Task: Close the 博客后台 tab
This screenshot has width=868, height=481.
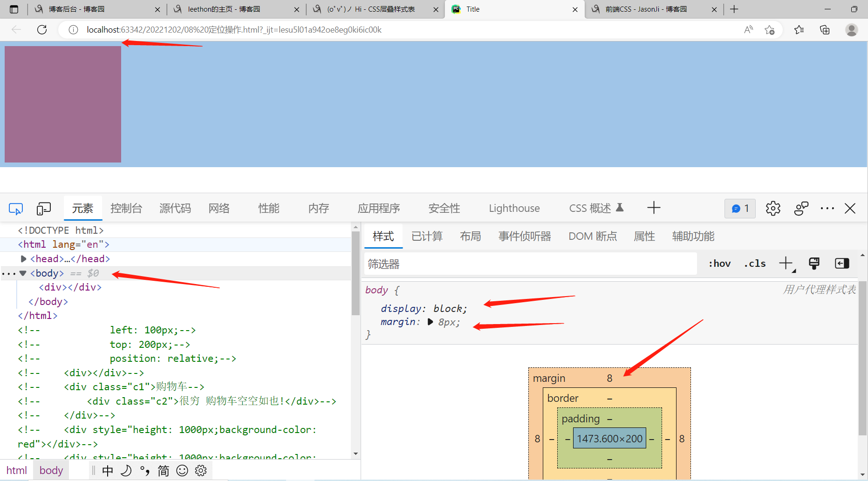Action: pyautogui.click(x=157, y=9)
